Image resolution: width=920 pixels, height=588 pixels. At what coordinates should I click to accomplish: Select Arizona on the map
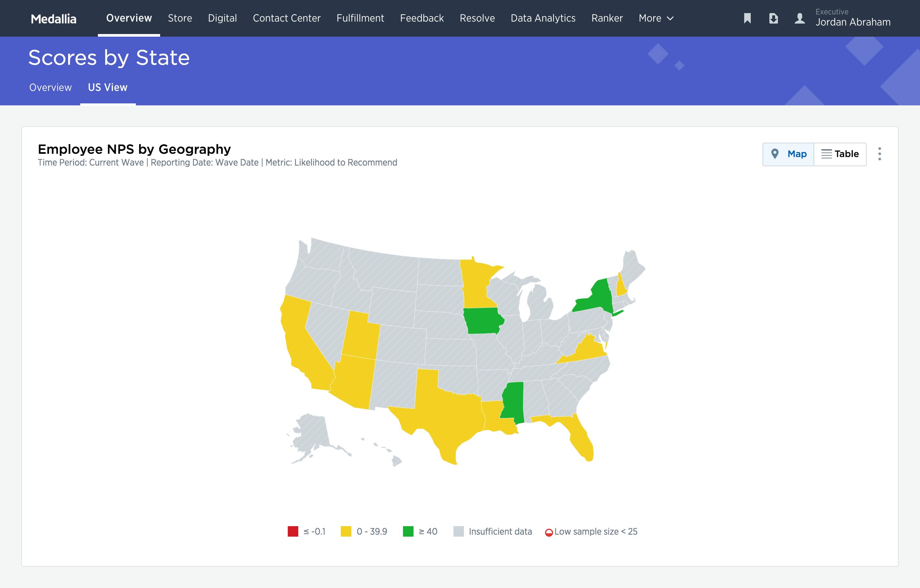(x=353, y=384)
